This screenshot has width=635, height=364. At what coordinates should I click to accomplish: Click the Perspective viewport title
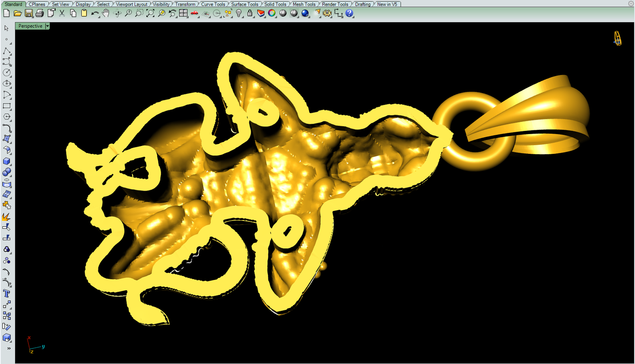(x=30, y=26)
